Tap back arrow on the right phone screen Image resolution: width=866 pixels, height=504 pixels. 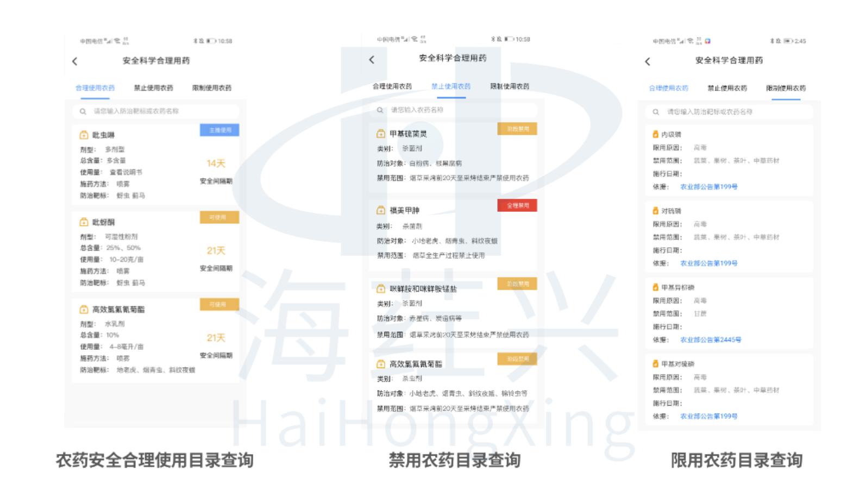647,62
